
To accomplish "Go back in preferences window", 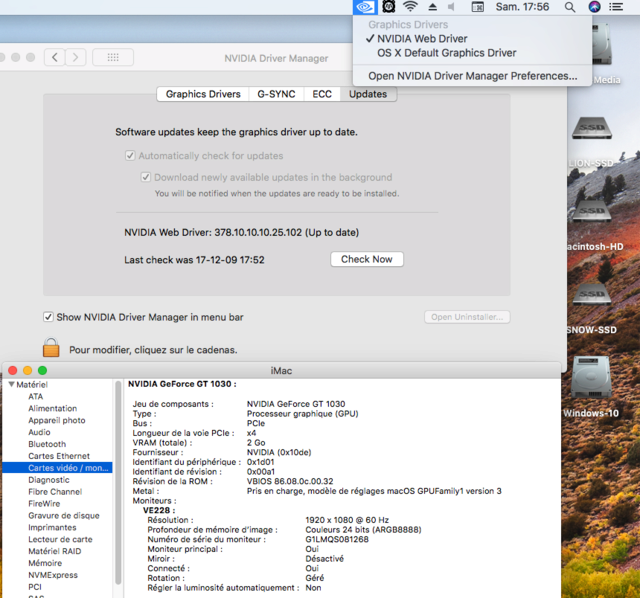I will 55,57.
